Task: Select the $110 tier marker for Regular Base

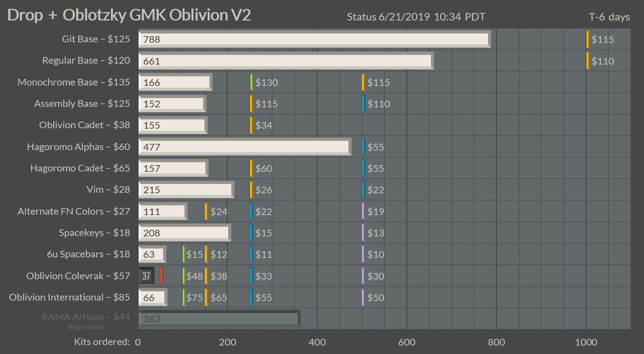Action: coord(588,61)
